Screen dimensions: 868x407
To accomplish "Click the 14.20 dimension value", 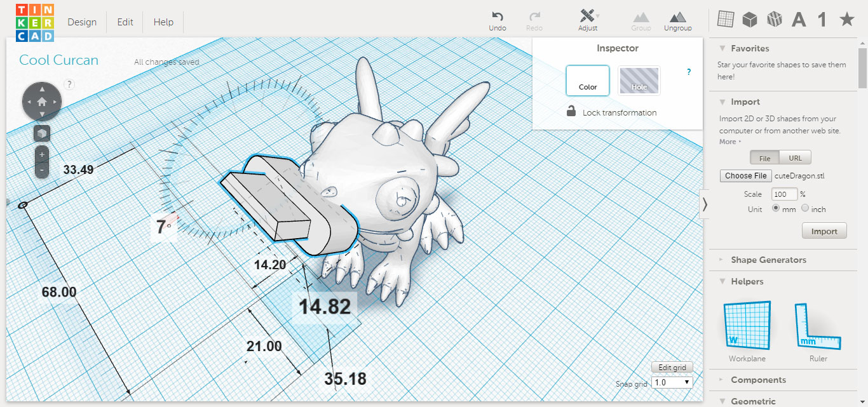I will 270,265.
